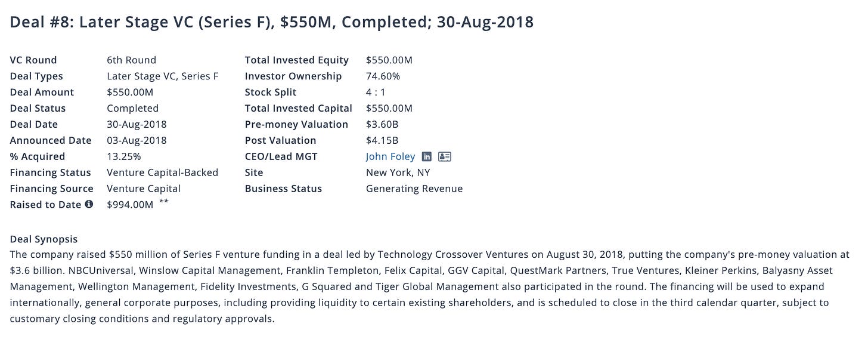The height and width of the screenshot is (339, 868).
Task: Click the Announced Date value 03-Aug-2018
Action: pos(137,140)
